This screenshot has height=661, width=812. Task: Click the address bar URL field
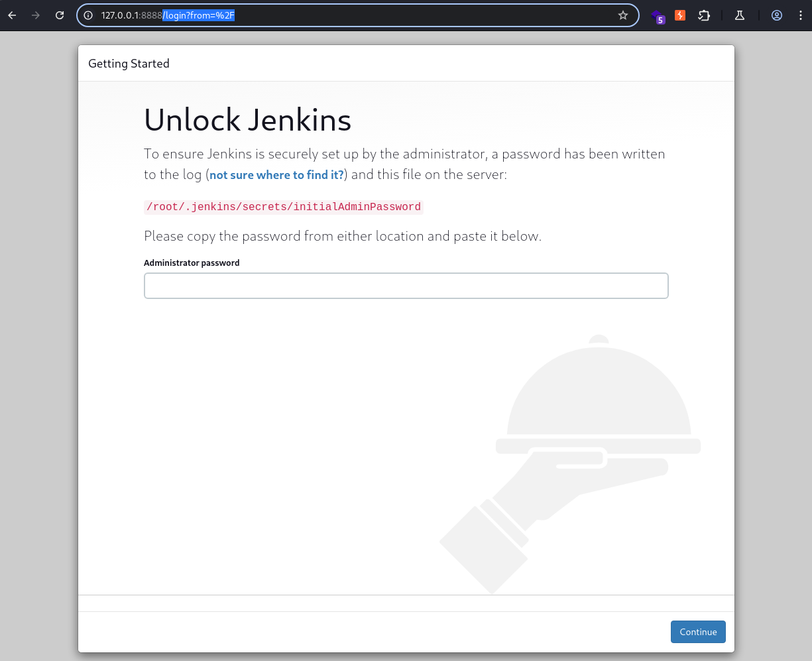[x=358, y=15]
